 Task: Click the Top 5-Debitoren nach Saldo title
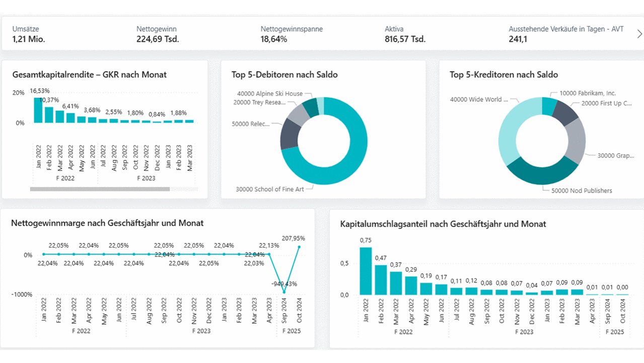284,75
